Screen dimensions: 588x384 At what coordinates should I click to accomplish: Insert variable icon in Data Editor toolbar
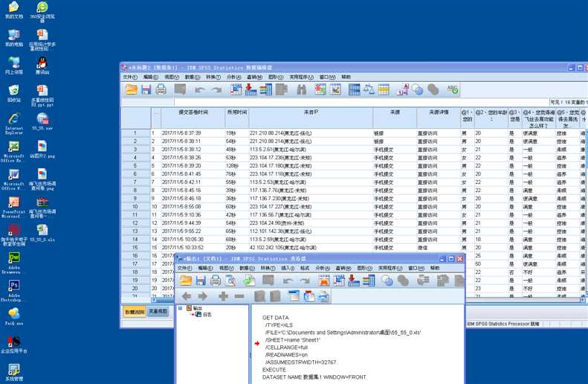335,89
